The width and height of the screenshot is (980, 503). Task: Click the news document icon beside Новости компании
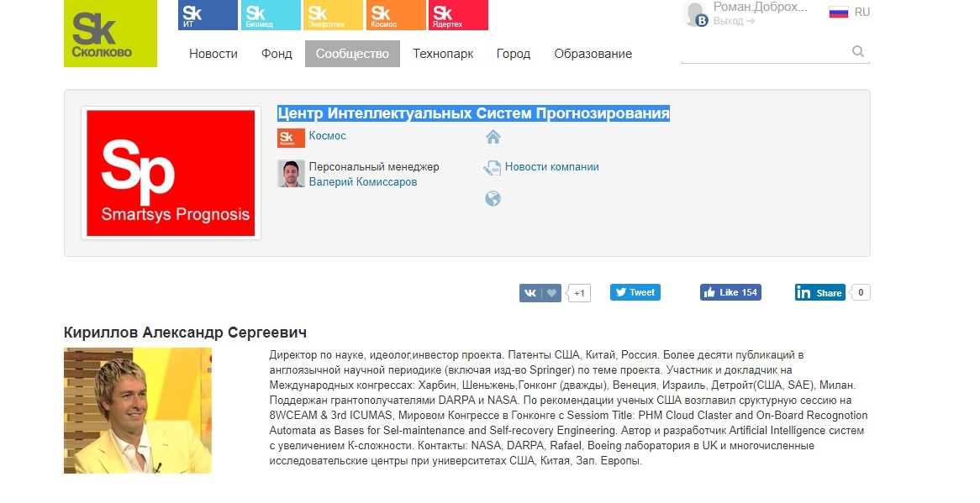point(492,167)
